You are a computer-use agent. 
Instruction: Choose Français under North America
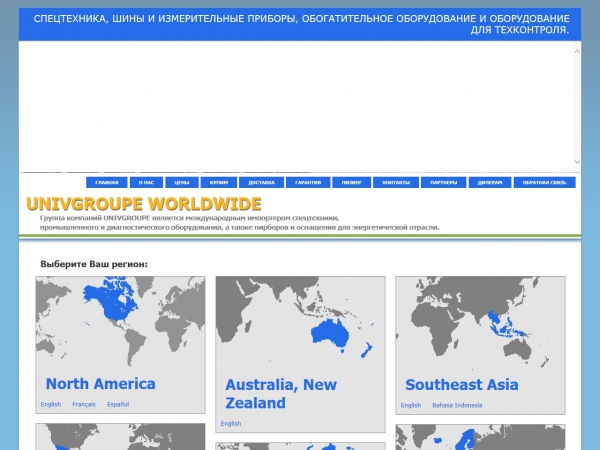click(84, 404)
